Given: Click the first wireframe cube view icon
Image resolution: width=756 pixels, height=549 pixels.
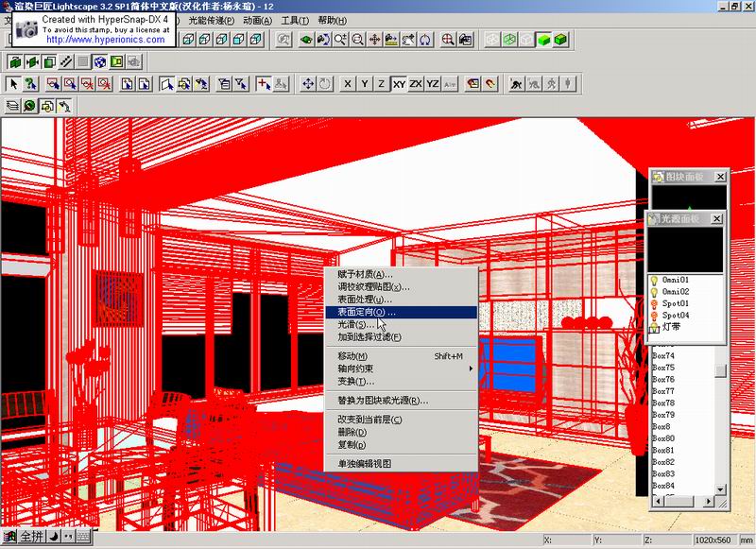Looking at the screenshot, I should 188,40.
